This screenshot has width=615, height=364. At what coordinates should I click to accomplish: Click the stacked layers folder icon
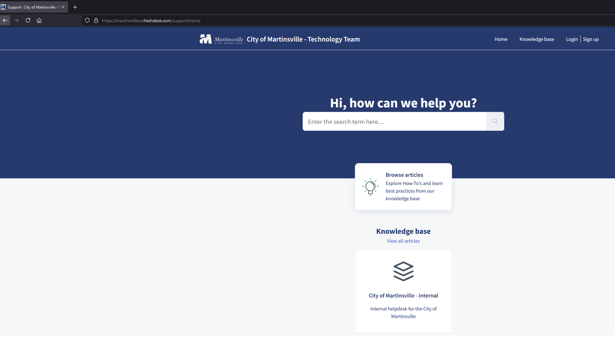coord(403,271)
